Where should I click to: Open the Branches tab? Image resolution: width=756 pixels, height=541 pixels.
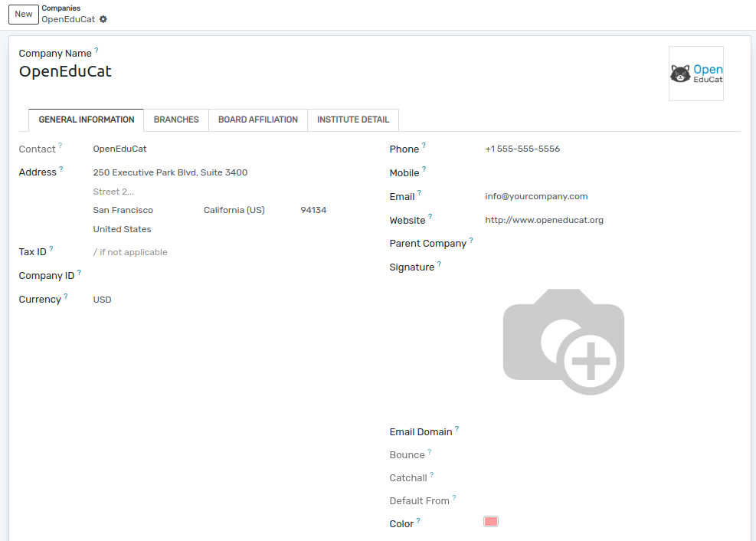pyautogui.click(x=176, y=120)
